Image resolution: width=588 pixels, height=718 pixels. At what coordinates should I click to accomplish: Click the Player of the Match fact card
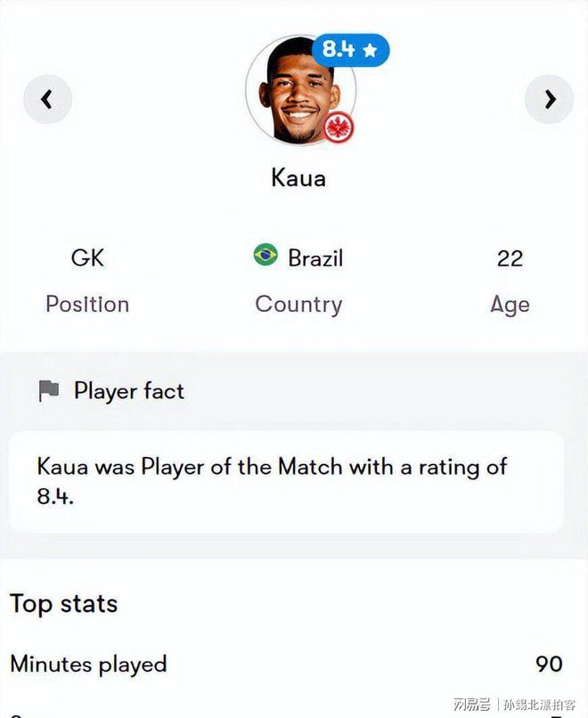tap(286, 481)
